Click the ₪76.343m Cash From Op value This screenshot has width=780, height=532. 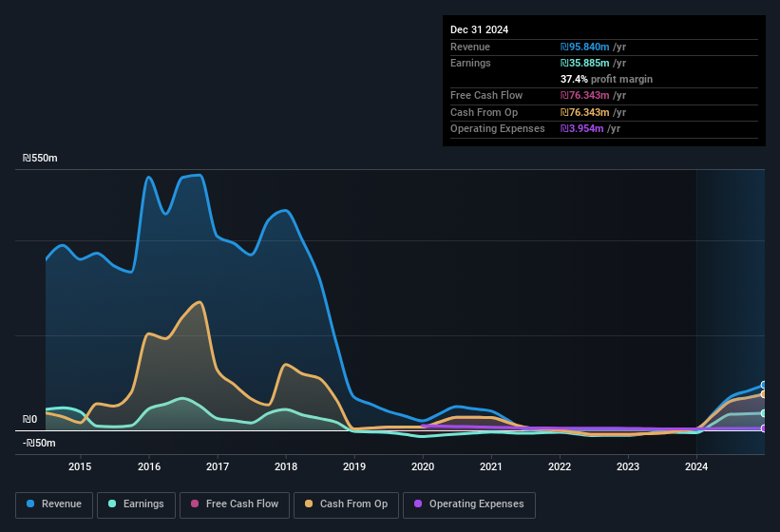pos(584,112)
